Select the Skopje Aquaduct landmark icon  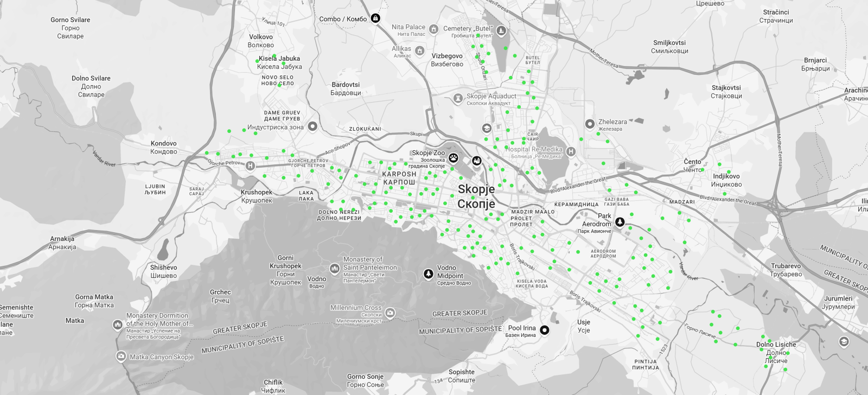[457, 98]
